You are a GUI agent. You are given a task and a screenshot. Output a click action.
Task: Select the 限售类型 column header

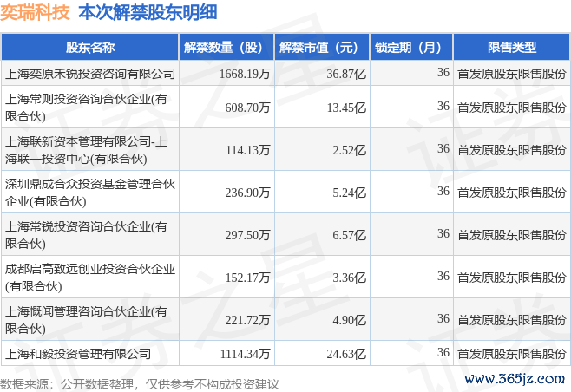coord(512,48)
